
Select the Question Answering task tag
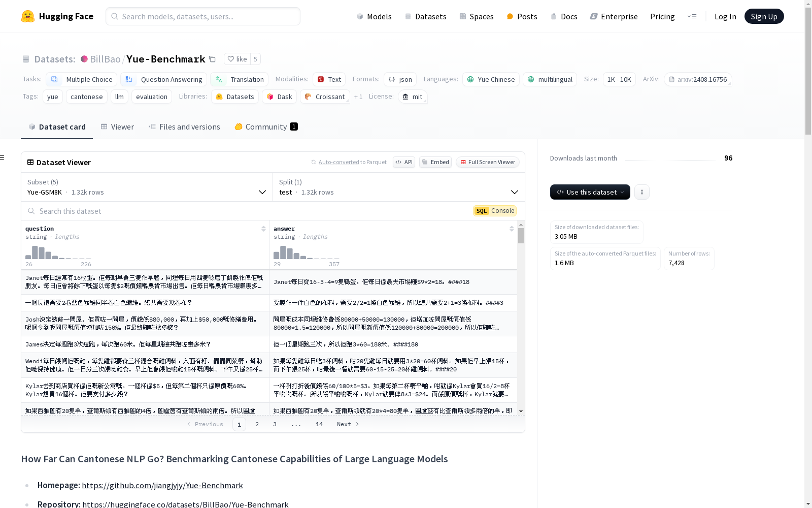[x=164, y=79]
